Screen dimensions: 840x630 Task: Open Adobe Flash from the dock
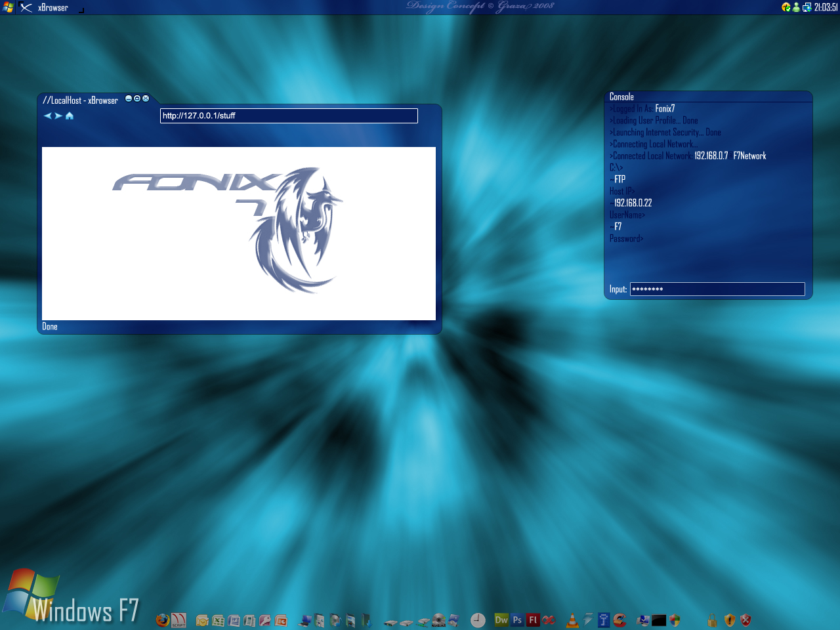(533, 619)
